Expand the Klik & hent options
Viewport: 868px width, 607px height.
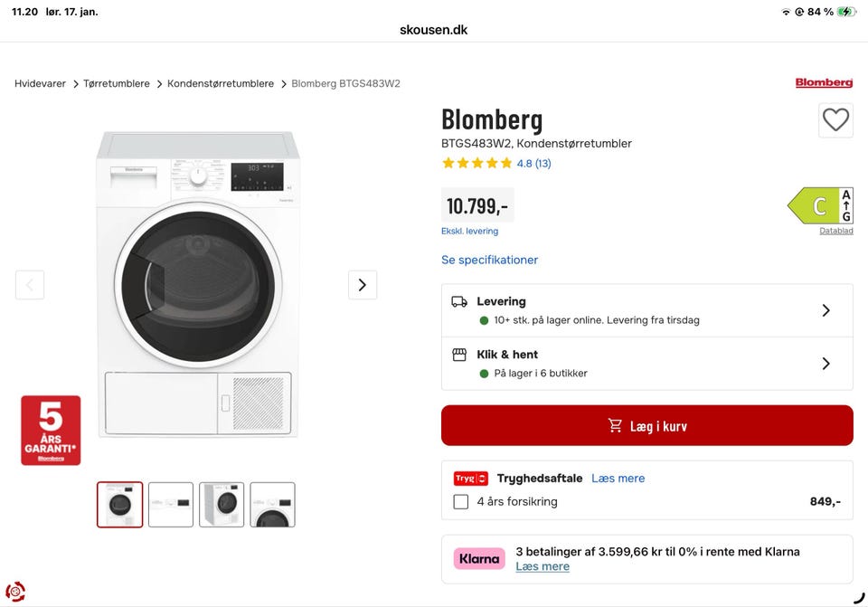click(x=646, y=364)
